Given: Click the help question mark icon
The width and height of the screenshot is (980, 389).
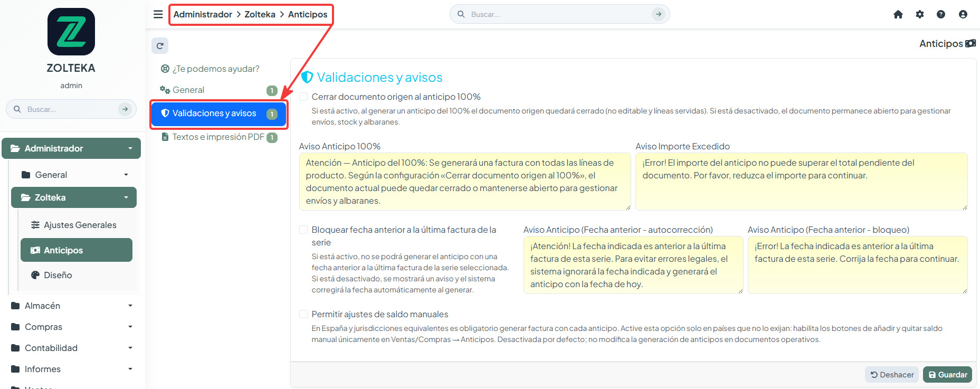Looking at the screenshot, I should click(x=941, y=14).
